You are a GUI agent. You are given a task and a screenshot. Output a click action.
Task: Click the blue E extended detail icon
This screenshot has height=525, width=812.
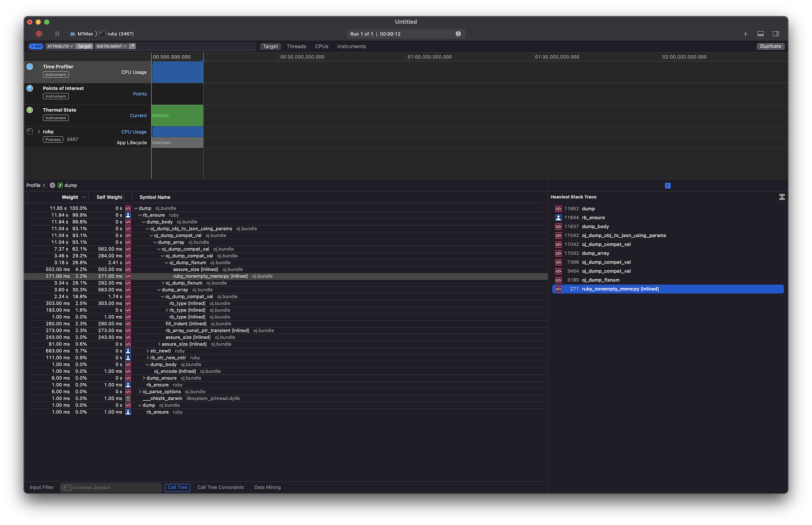click(668, 186)
